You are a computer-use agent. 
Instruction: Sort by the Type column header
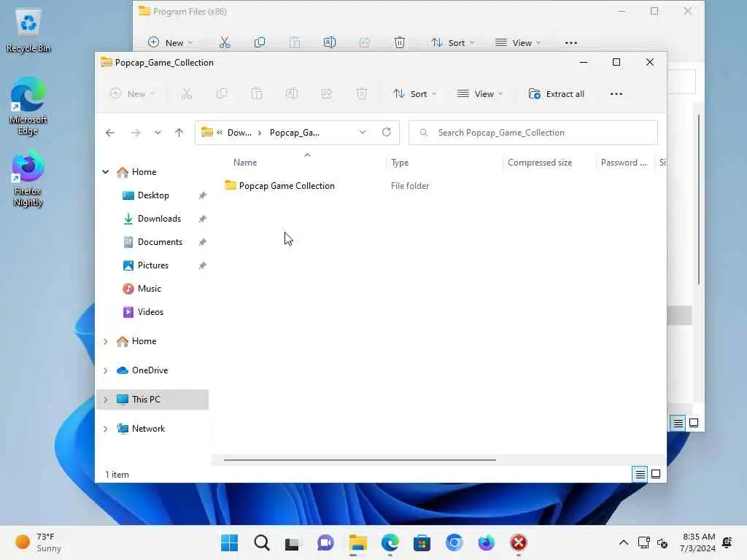[x=400, y=163]
